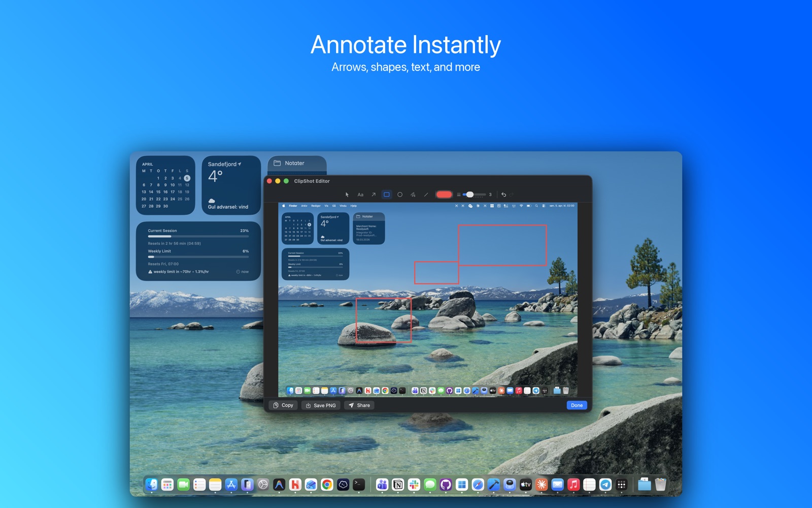Open the Terminal dock icon
Viewport: 812px width, 508px height.
[359, 485]
